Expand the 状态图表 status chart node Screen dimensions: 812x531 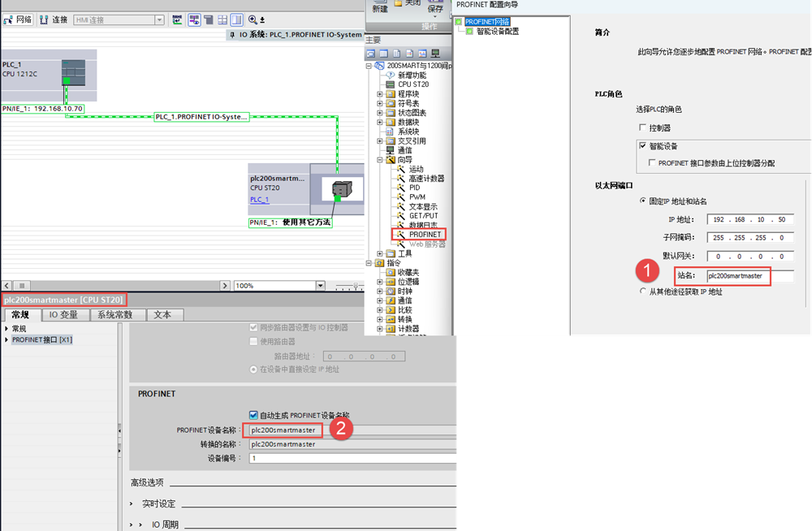click(x=379, y=113)
